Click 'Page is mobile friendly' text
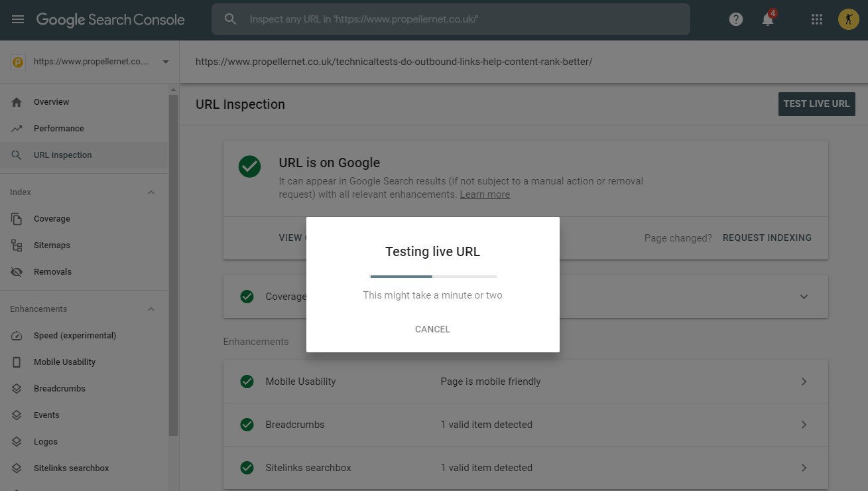Screen dimensions: 868x491 coord(491,382)
